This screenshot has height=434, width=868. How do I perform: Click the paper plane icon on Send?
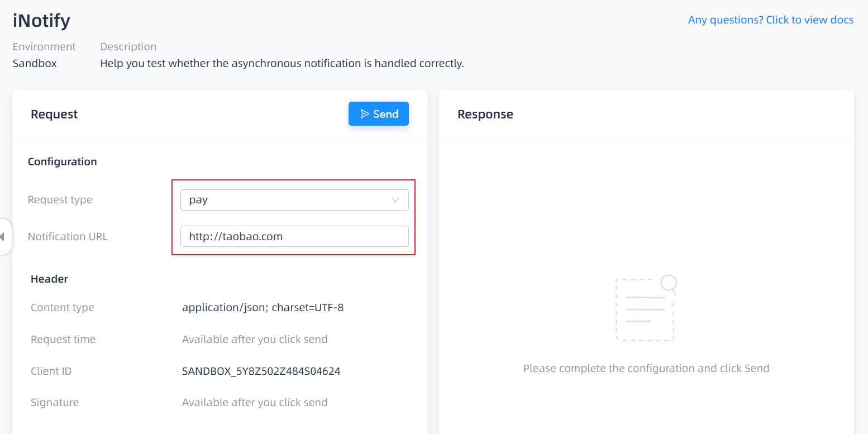point(365,114)
